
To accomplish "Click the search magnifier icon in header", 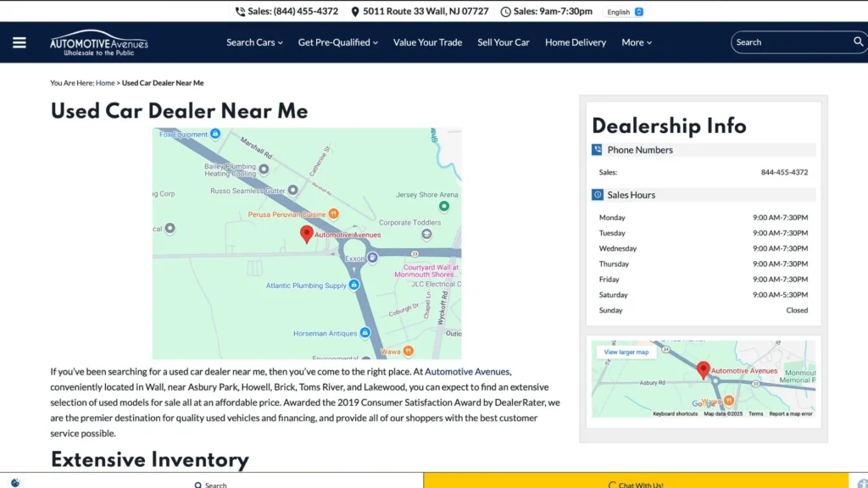I will pyautogui.click(x=858, y=42).
